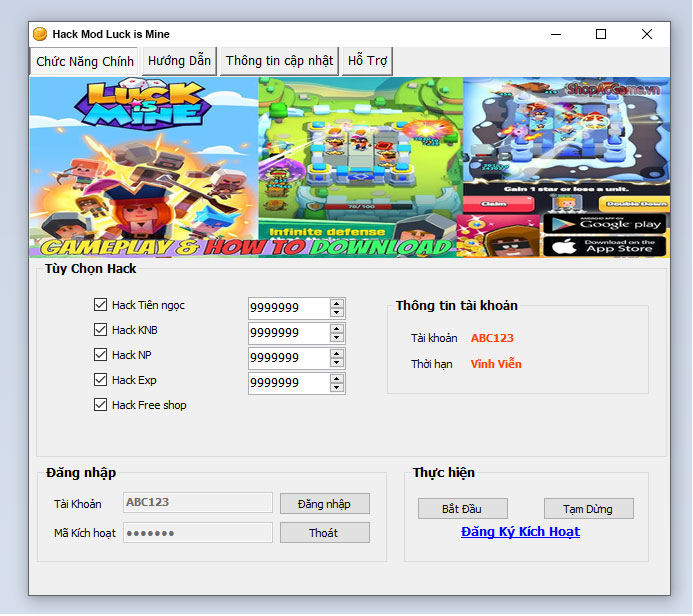Click the Luck is Mine logo in banner

click(142, 104)
